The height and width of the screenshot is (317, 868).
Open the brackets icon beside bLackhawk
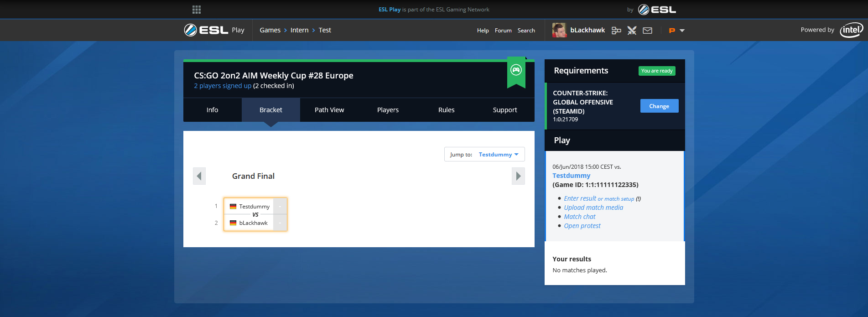[x=616, y=31]
